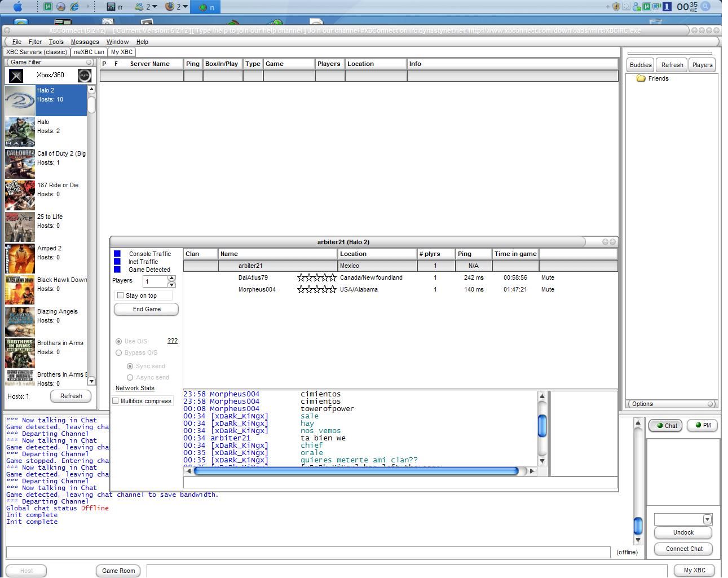Switch to the neXBC Lan tab

tap(89, 52)
